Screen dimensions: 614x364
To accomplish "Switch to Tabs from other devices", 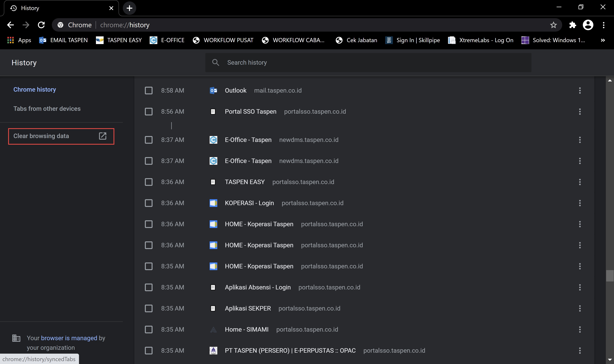I will pyautogui.click(x=47, y=109).
